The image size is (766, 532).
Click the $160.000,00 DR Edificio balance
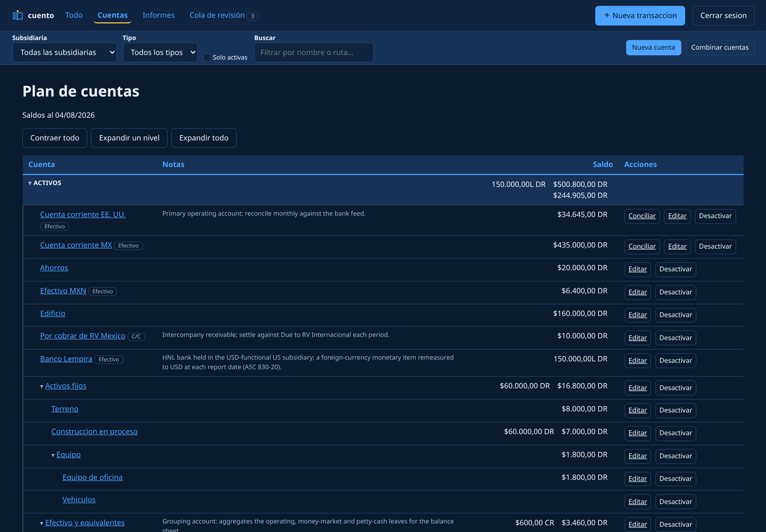click(x=580, y=314)
